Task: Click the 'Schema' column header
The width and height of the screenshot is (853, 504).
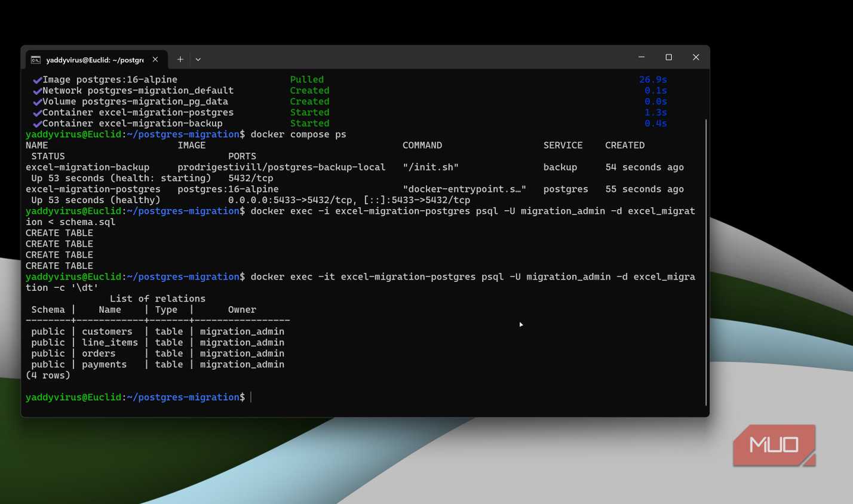Action: (x=48, y=309)
